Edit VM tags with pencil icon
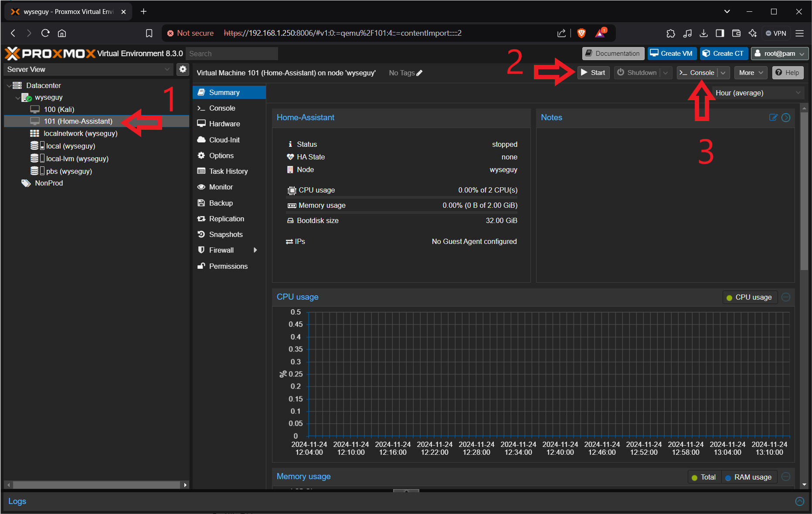Viewport: 812px width, 514px height. point(419,73)
